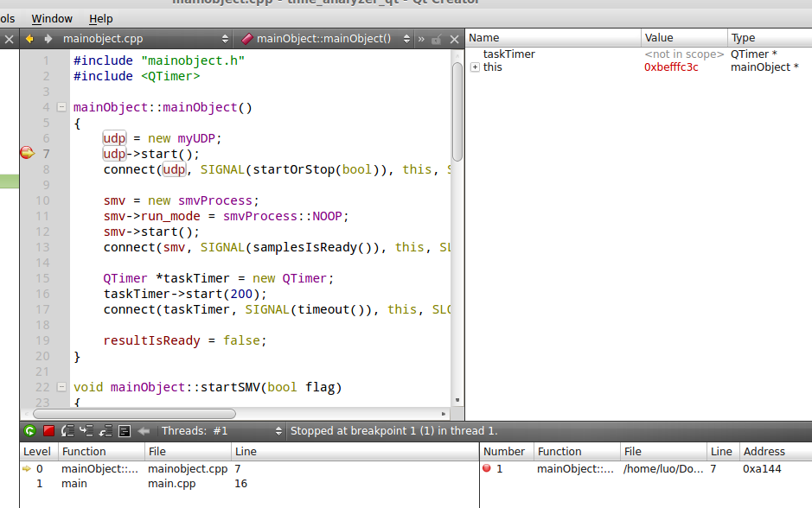The height and width of the screenshot is (508, 812).
Task: Click 'myUDP' on code line 6
Action: [196, 138]
